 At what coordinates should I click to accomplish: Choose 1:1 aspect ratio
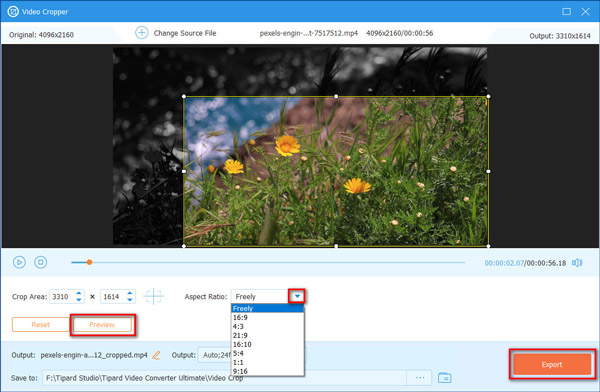[x=267, y=362]
